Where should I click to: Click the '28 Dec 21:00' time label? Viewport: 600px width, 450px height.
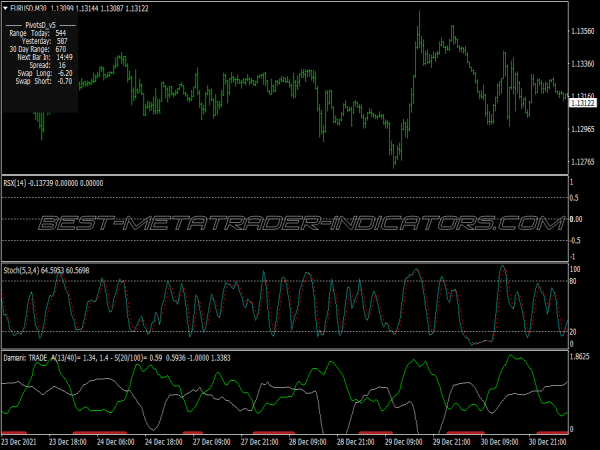pos(356,442)
